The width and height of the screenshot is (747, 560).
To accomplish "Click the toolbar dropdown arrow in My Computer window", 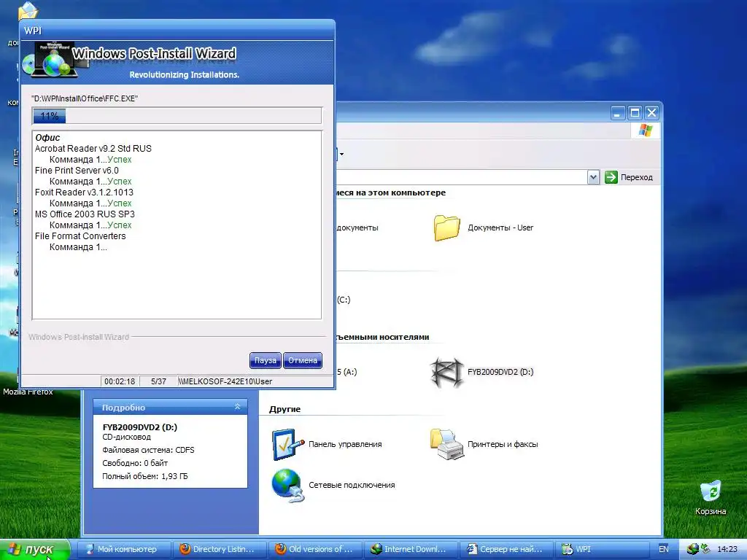I will pos(341,154).
